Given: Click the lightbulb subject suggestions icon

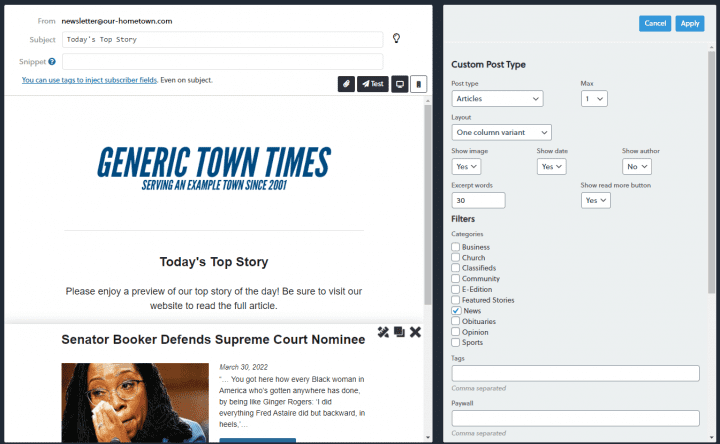Looking at the screenshot, I should 396,38.
